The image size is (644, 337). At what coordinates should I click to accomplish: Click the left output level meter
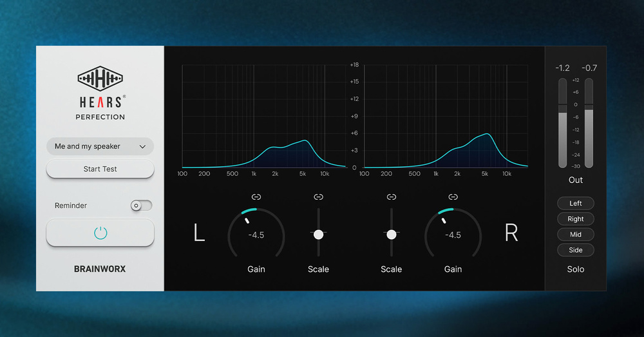562,122
